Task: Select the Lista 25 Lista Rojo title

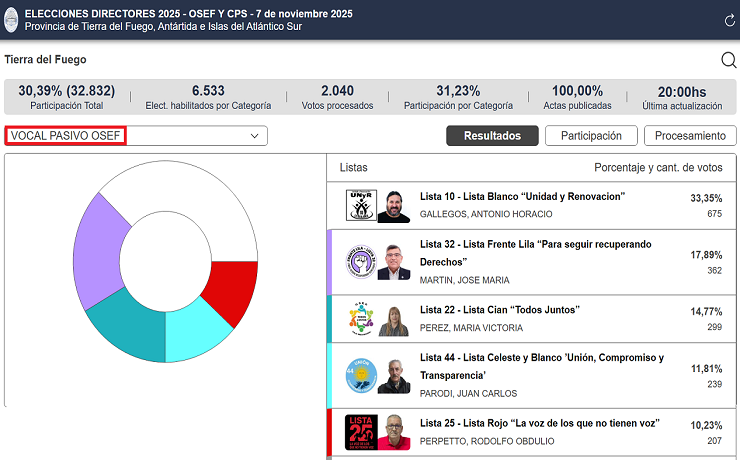Action: [x=530, y=422]
